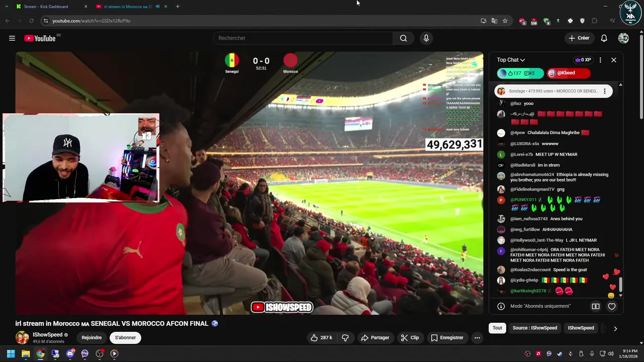Image resolution: width=644 pixels, height=362 pixels.
Task: Close the live chat panel
Action: coord(614,60)
